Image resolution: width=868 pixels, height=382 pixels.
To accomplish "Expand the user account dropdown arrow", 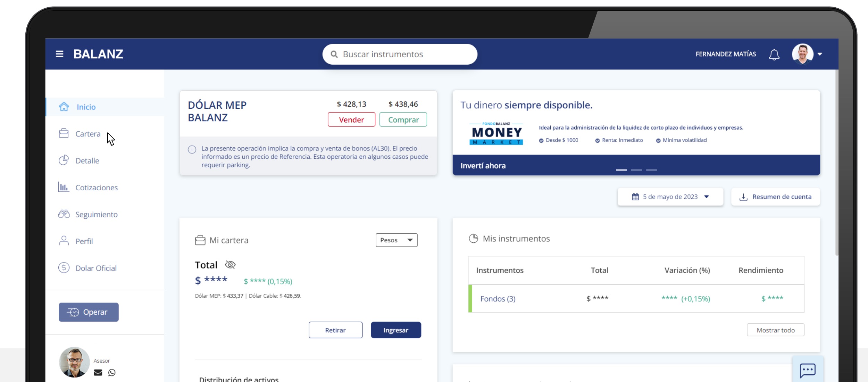I will tap(820, 54).
